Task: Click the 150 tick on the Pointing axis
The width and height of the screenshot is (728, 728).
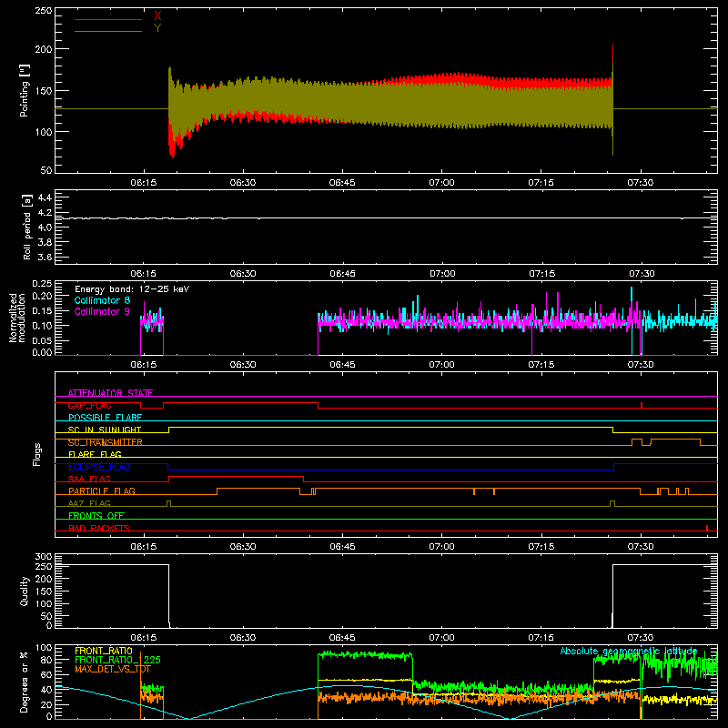Action: coord(44,90)
